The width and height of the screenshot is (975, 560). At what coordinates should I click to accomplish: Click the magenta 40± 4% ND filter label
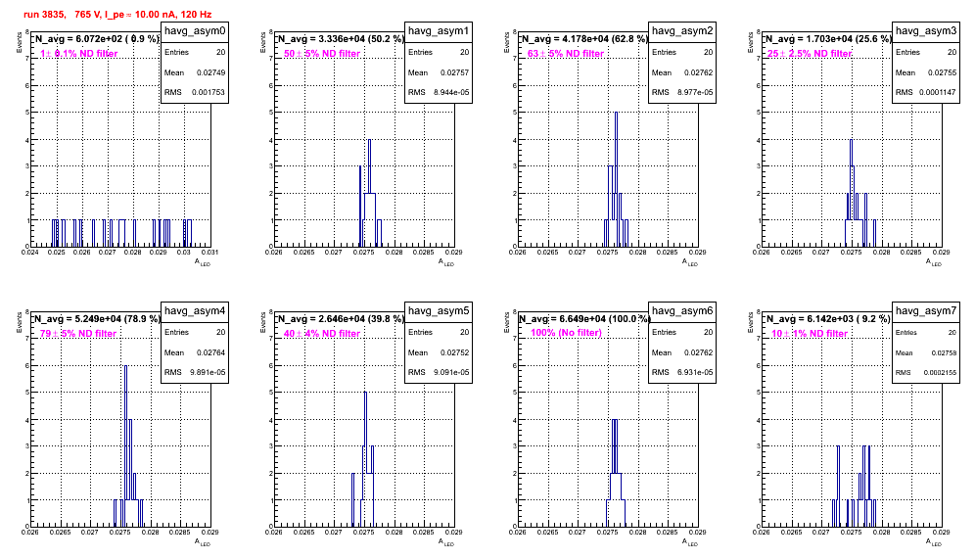(x=322, y=334)
